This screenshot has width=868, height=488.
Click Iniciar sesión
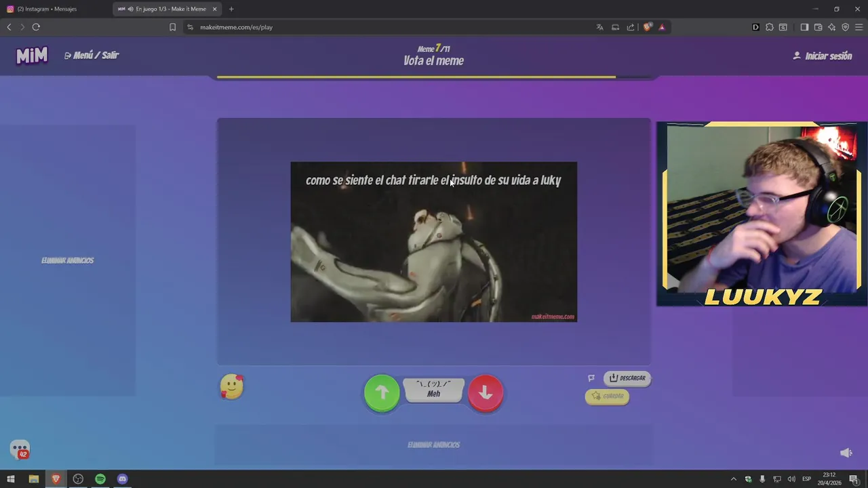(823, 56)
